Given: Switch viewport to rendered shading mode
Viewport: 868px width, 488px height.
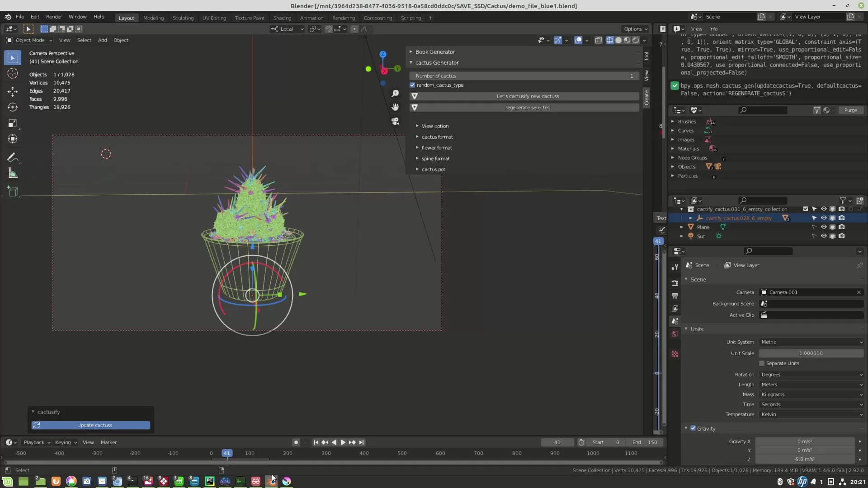Looking at the screenshot, I should 635,40.
